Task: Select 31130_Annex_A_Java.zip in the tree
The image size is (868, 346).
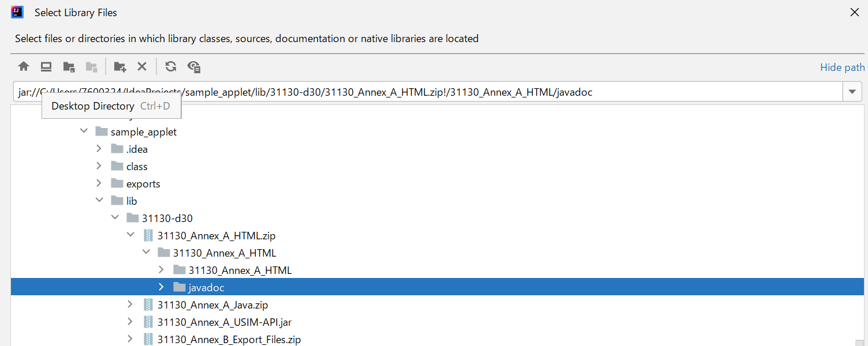Action: coord(212,305)
